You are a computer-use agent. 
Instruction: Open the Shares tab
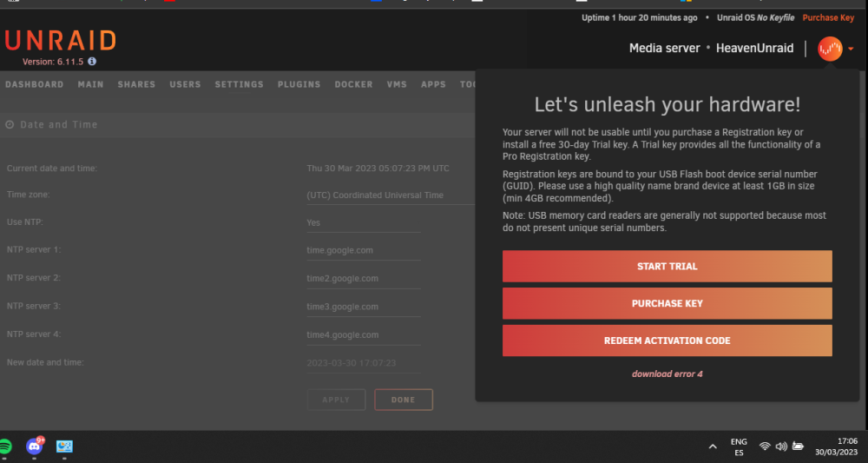136,84
